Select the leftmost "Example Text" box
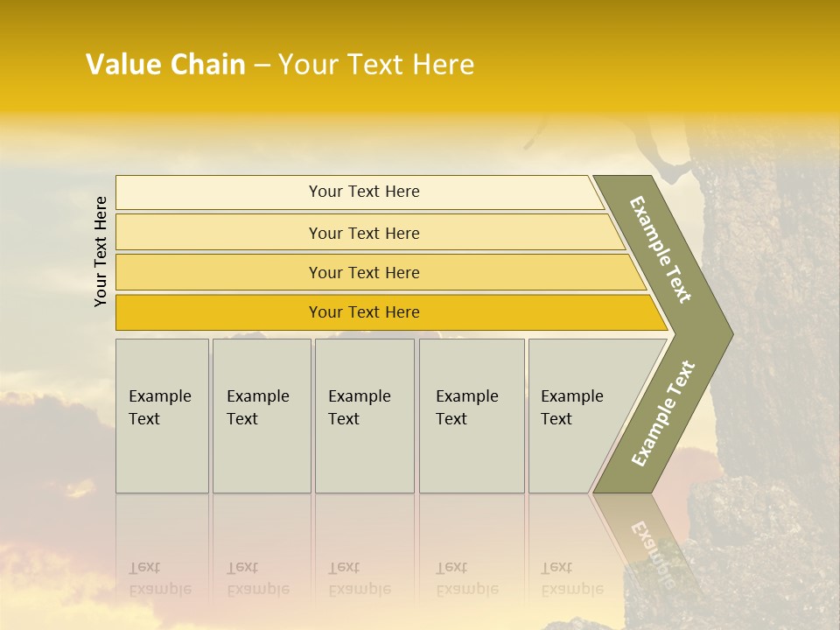 (162, 416)
